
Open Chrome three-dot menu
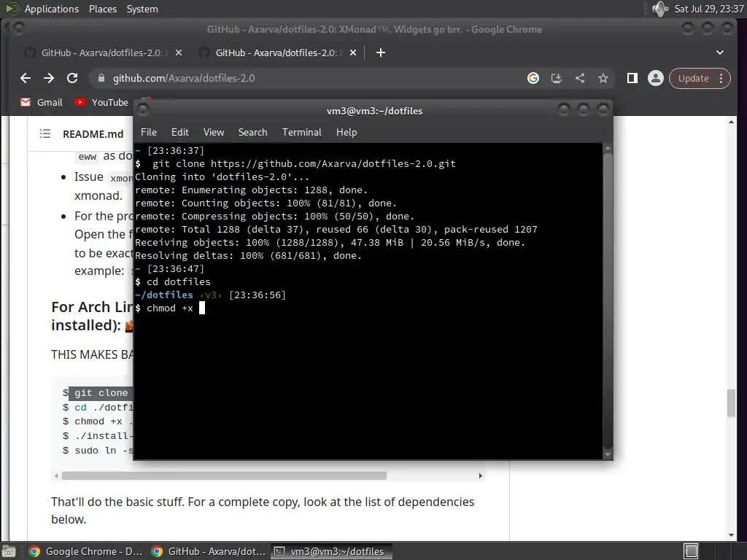click(721, 79)
